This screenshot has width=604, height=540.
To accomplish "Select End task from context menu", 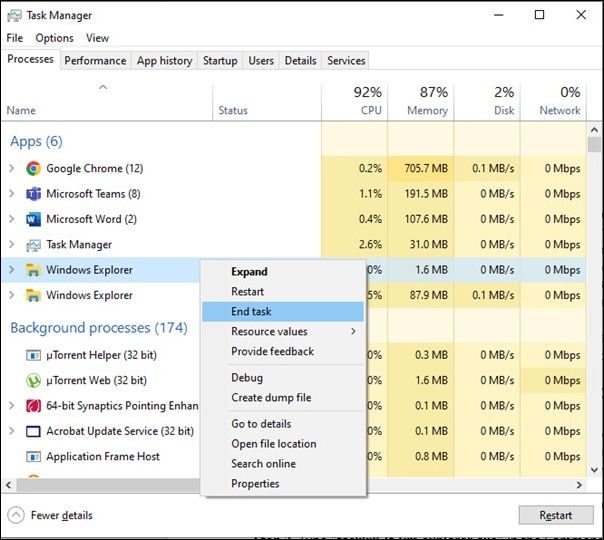I will pyautogui.click(x=251, y=312).
